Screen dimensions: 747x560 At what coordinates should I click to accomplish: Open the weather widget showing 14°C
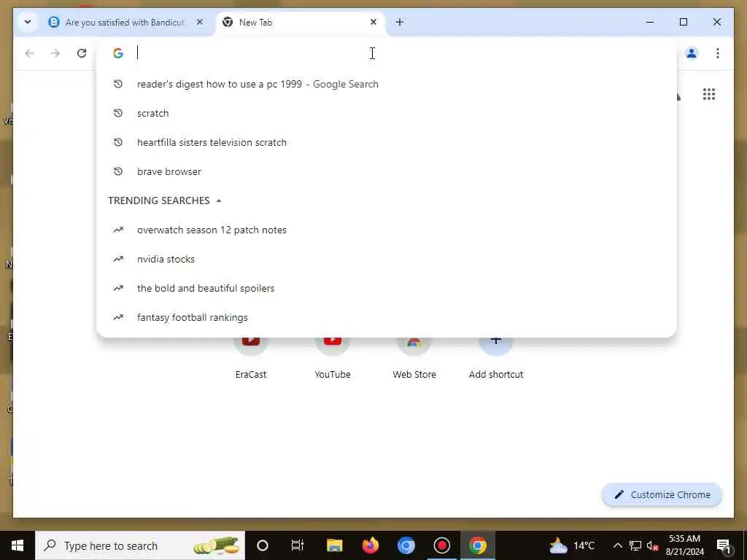click(572, 545)
